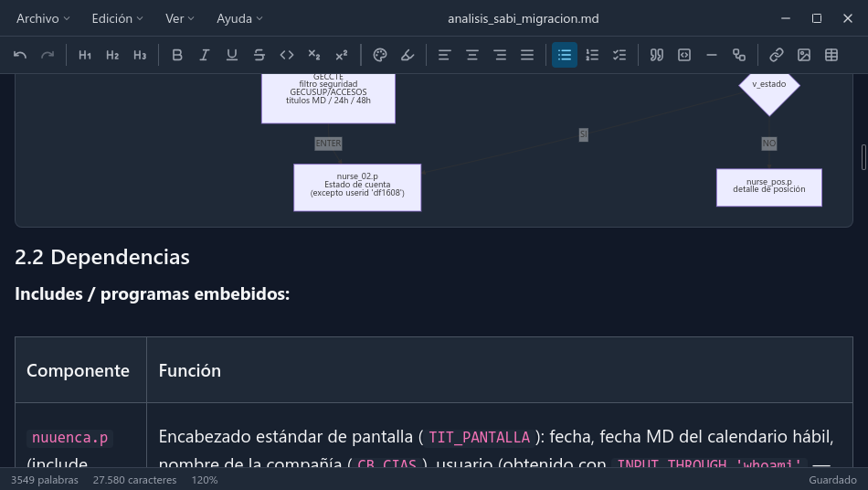Maximize the editor window
This screenshot has height=490, width=868.
[x=817, y=18]
